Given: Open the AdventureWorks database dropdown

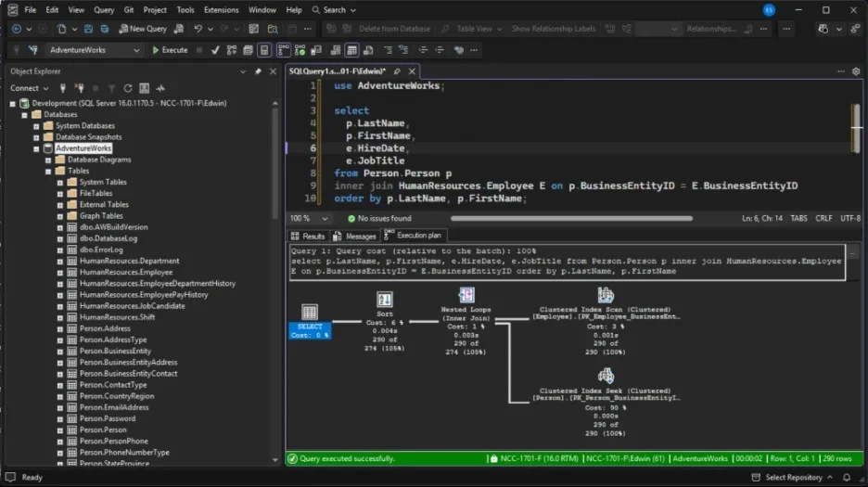Looking at the screenshot, I should coord(94,50).
